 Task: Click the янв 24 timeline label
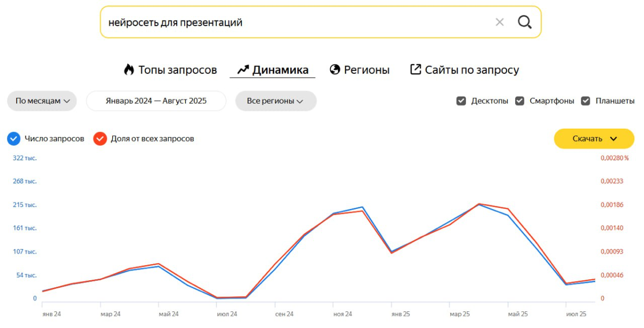click(52, 314)
